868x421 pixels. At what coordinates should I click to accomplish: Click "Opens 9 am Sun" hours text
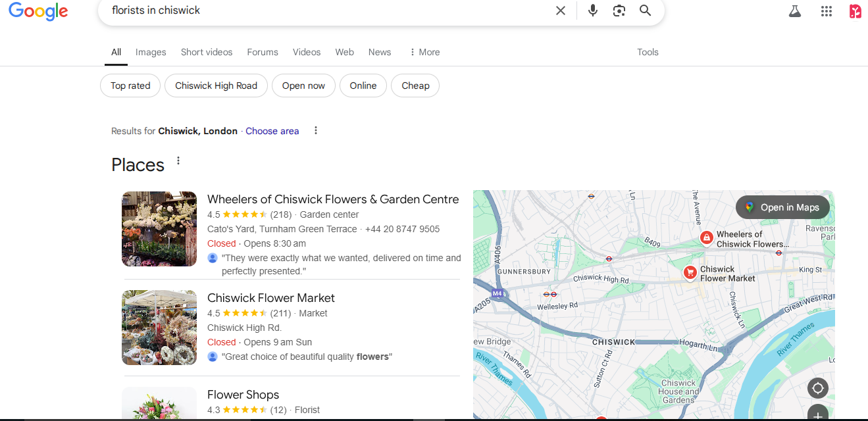[278, 342]
